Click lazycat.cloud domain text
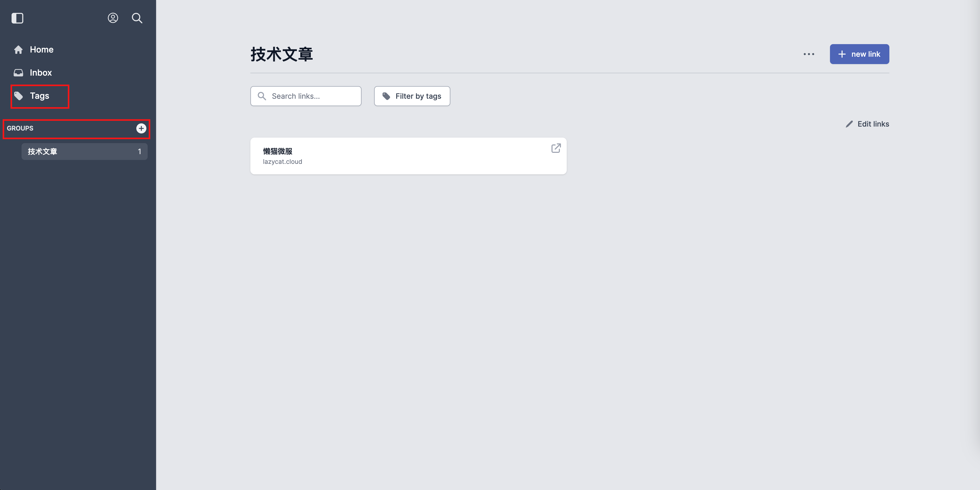Viewport: 980px width, 490px height. pyautogui.click(x=282, y=161)
